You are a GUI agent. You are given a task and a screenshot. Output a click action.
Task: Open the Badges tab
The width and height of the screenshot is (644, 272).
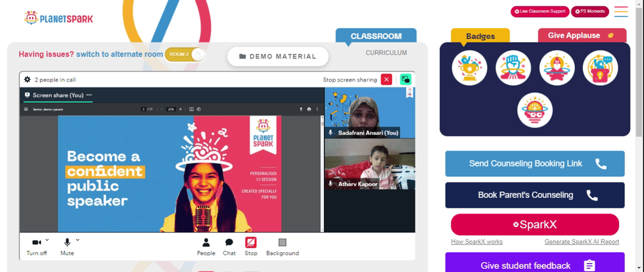tap(480, 36)
